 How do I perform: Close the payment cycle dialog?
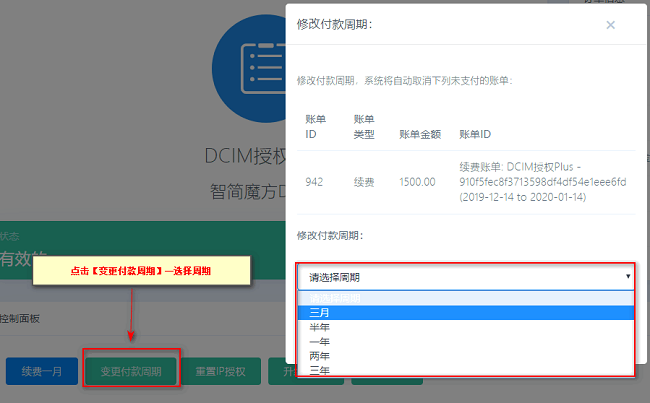610,25
